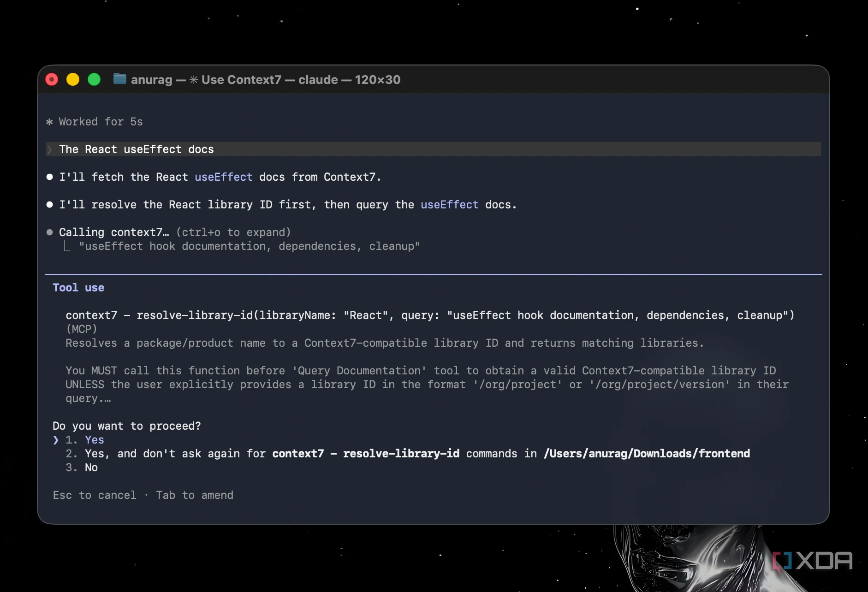The width and height of the screenshot is (868, 592).
Task: Click the selection arrow beside Yes
Action: coord(56,440)
